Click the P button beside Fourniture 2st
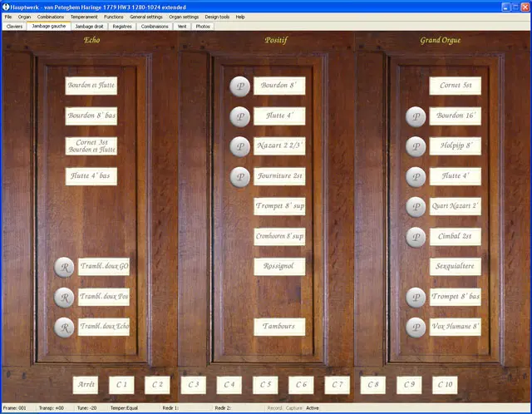This screenshot has width=532, height=414. 239,176
